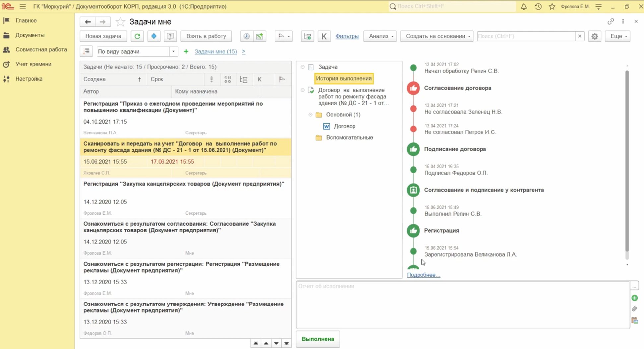Click Подписание договора timeline marker
Screen dimensions: 644x349
coord(413,149)
